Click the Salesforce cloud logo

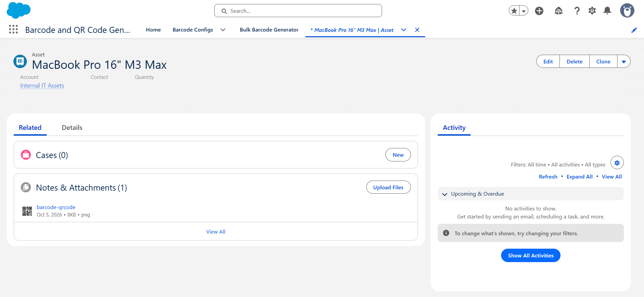[x=18, y=10]
